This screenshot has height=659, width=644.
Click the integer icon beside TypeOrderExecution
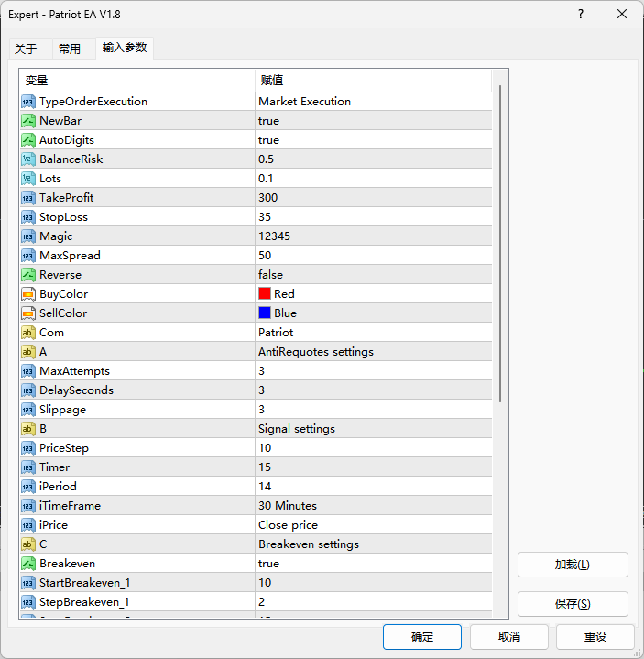point(28,102)
